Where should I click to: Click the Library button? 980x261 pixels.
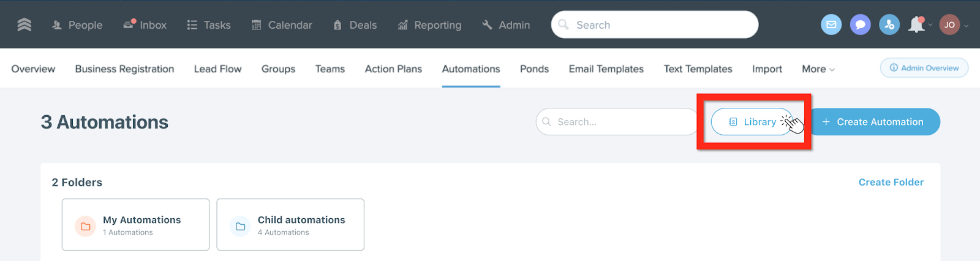coord(752,122)
